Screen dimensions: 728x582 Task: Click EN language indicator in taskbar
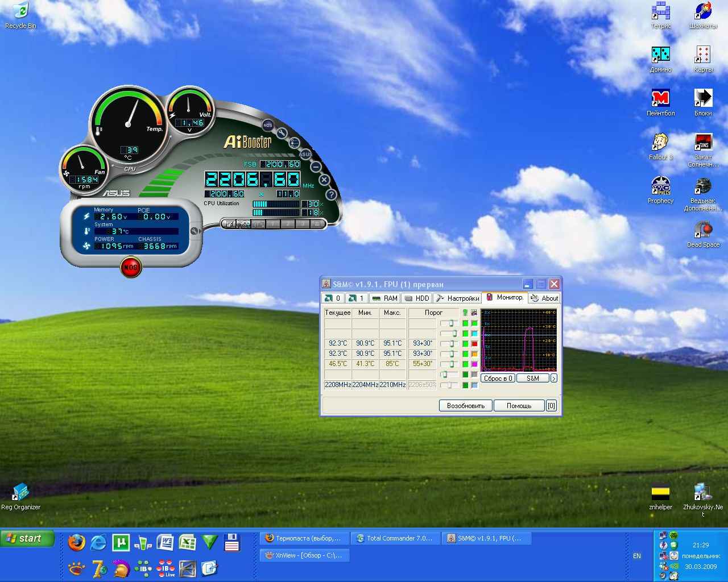pyautogui.click(x=637, y=556)
